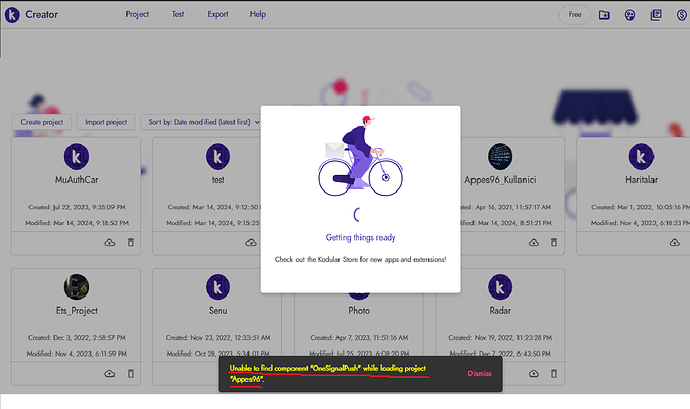Image resolution: width=690 pixels, height=409 pixels.
Task: Open the theme palette icon
Action: pos(630,15)
